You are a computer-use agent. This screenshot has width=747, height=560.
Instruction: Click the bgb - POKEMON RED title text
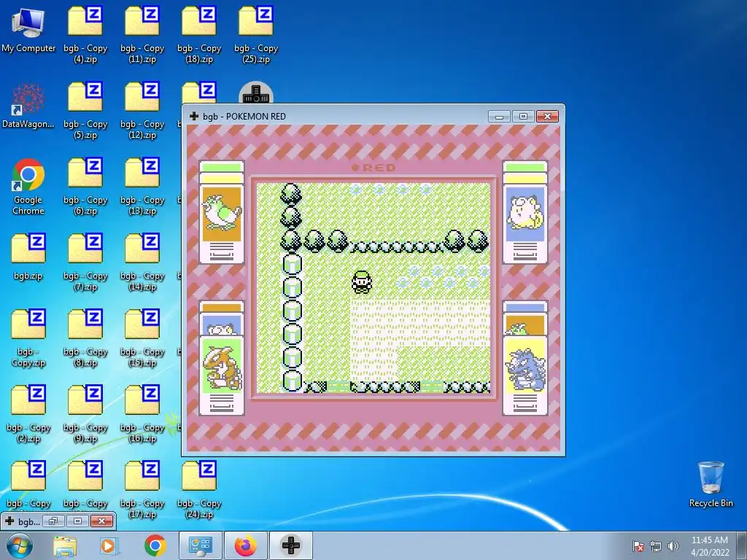pos(244,117)
